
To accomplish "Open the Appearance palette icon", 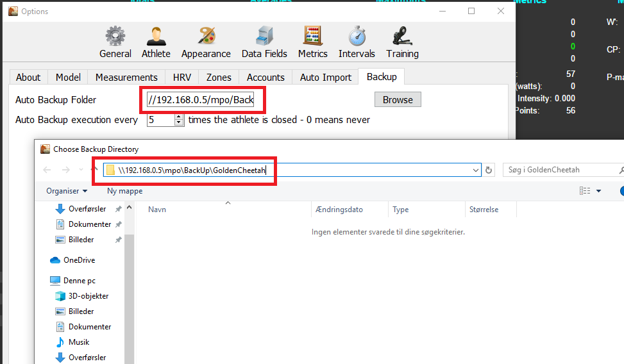I will point(206,36).
